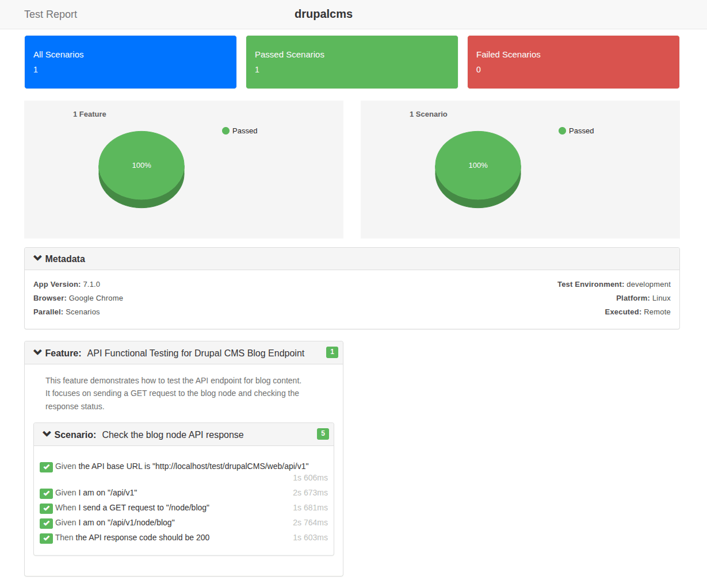707x588 pixels.
Task: Click the 100% Feature pie chart slice
Action: click(x=142, y=166)
